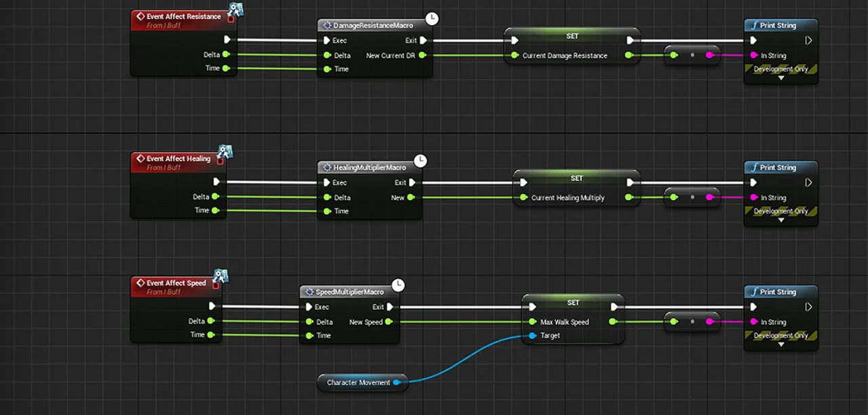
Task: Click the exec output pin of bottom Print String
Action: point(808,307)
